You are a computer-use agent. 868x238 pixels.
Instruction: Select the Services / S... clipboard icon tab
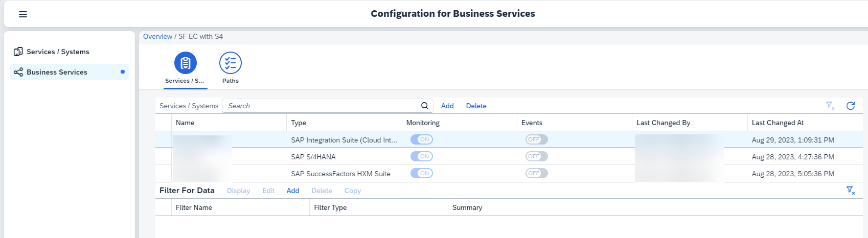(186, 63)
